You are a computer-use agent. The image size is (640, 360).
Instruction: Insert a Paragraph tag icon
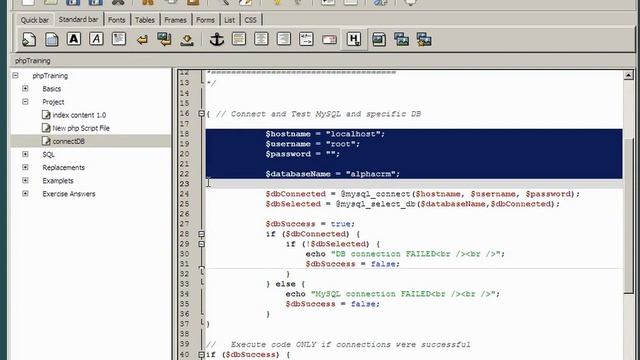pyautogui.click(x=119, y=39)
